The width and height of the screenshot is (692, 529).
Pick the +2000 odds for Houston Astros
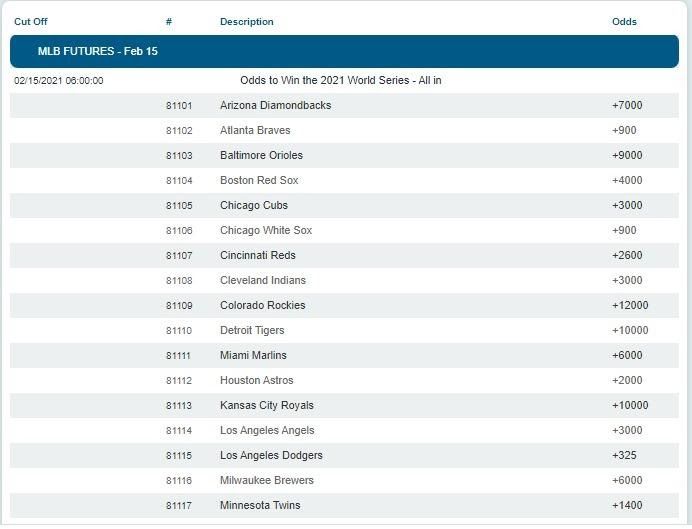[627, 380]
